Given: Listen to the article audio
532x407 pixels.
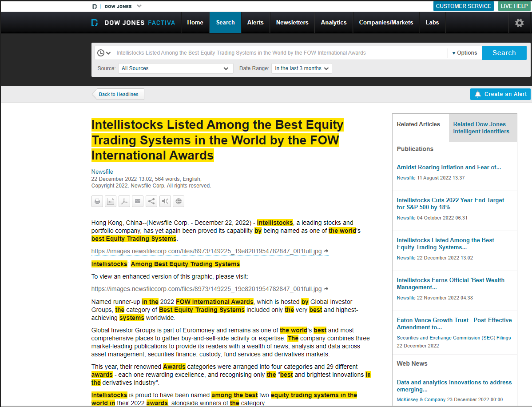Looking at the screenshot, I should (x=165, y=201).
